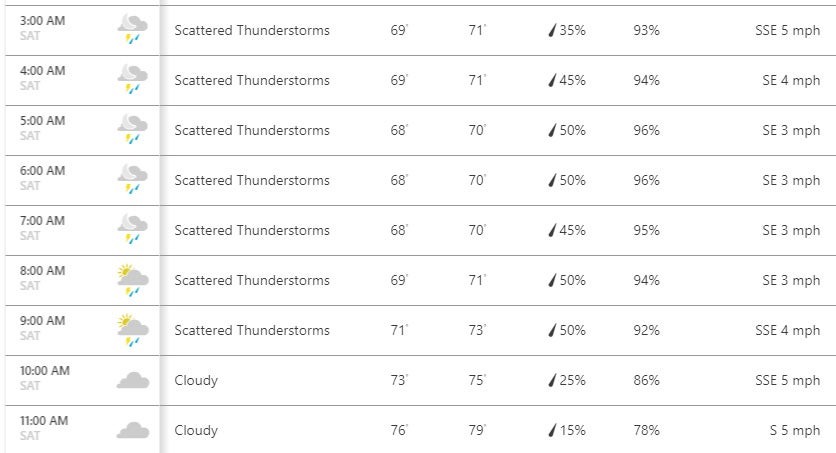Click the 79° feels-like temperature
The width and height of the screenshot is (836, 453).
click(477, 430)
